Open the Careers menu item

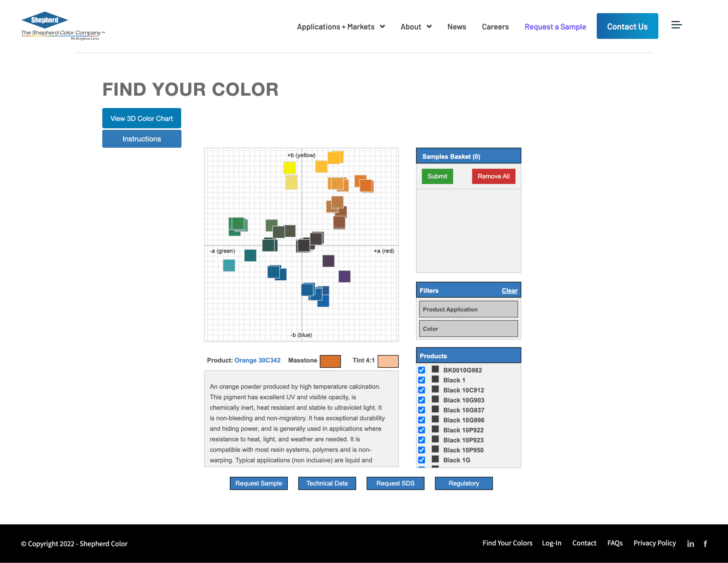point(495,27)
